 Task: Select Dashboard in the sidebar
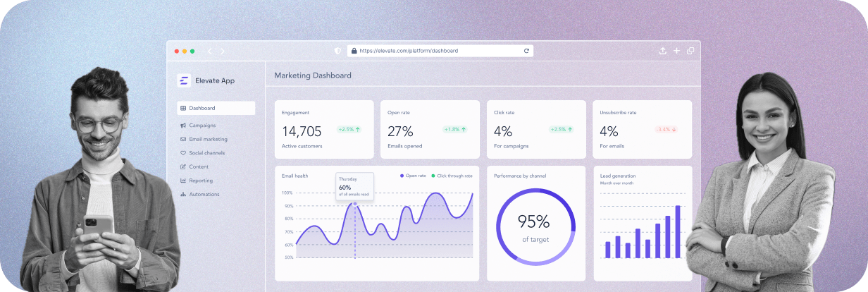click(216, 108)
